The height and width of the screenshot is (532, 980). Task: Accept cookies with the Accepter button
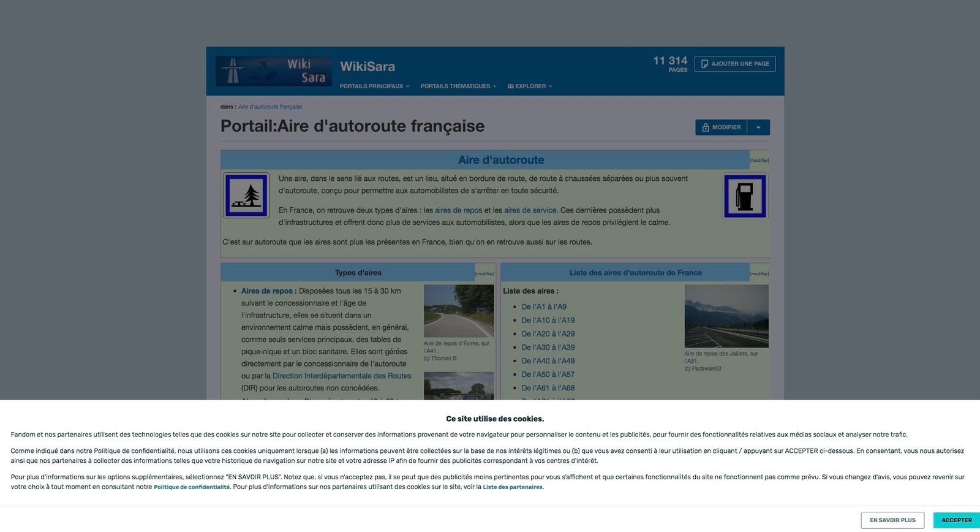point(956,520)
